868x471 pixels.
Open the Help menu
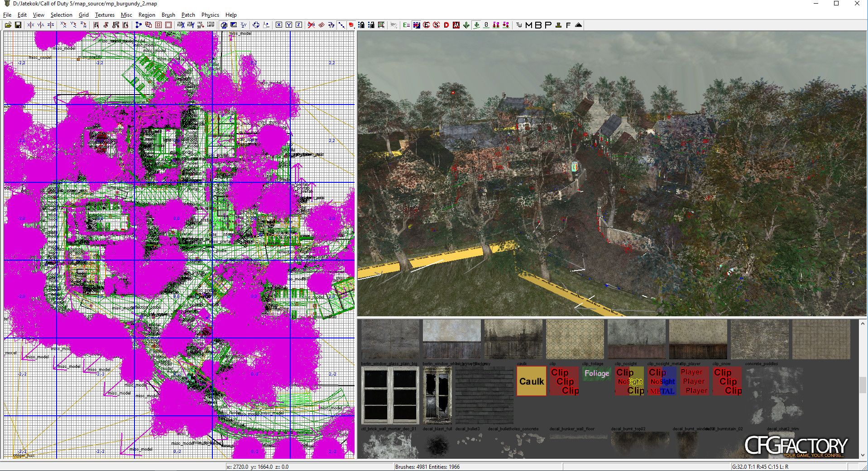(231, 15)
